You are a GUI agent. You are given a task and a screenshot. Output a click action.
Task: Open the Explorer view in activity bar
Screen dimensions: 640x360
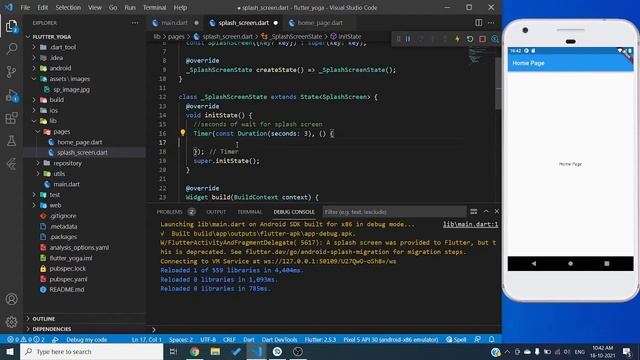11,26
